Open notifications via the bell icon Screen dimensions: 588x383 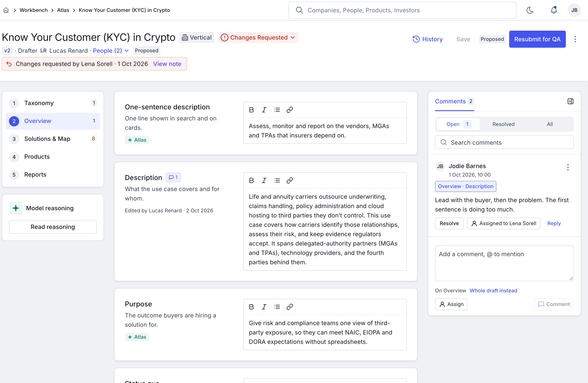pos(554,10)
